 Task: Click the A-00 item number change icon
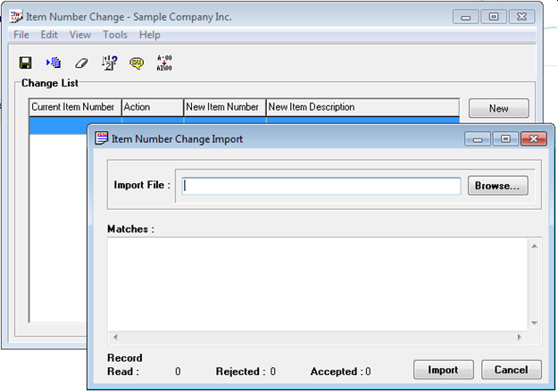(164, 63)
